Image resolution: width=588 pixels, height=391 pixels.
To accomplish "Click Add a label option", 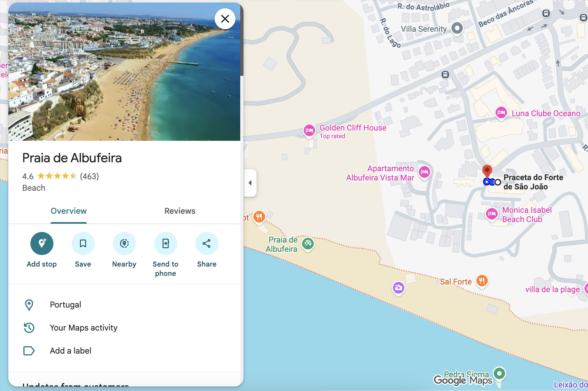I will pos(70,351).
